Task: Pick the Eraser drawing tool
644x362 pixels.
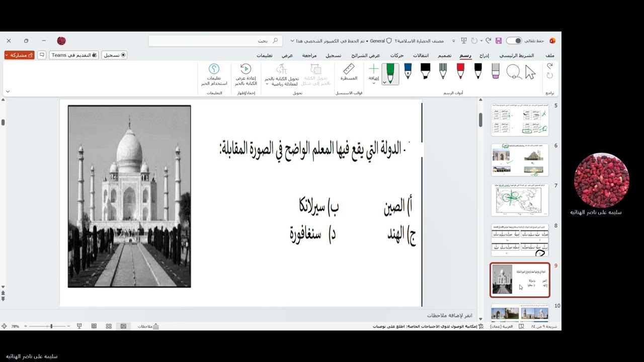Action: [496, 71]
